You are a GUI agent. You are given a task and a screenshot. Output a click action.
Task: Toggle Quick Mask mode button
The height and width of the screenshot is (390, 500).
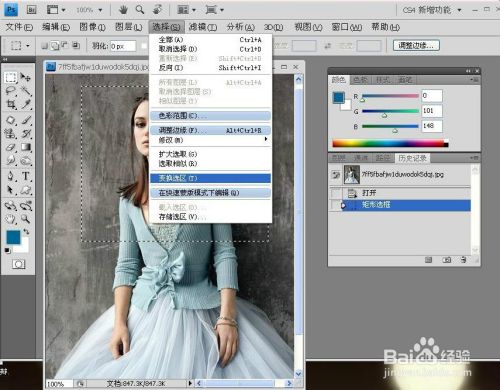(x=19, y=264)
